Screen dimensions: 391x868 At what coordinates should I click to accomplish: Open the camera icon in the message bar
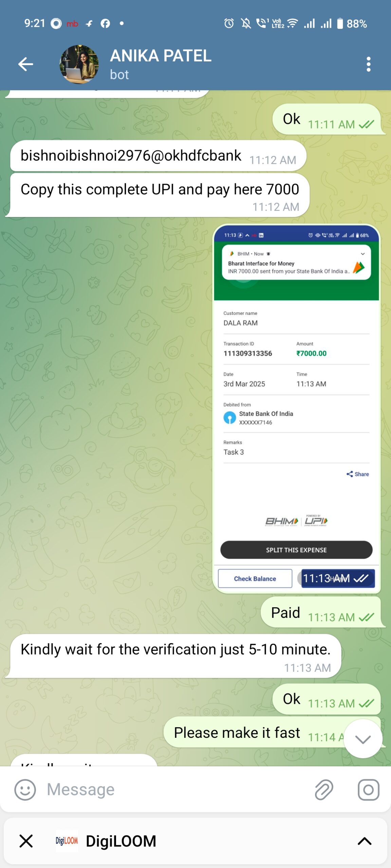tap(369, 790)
